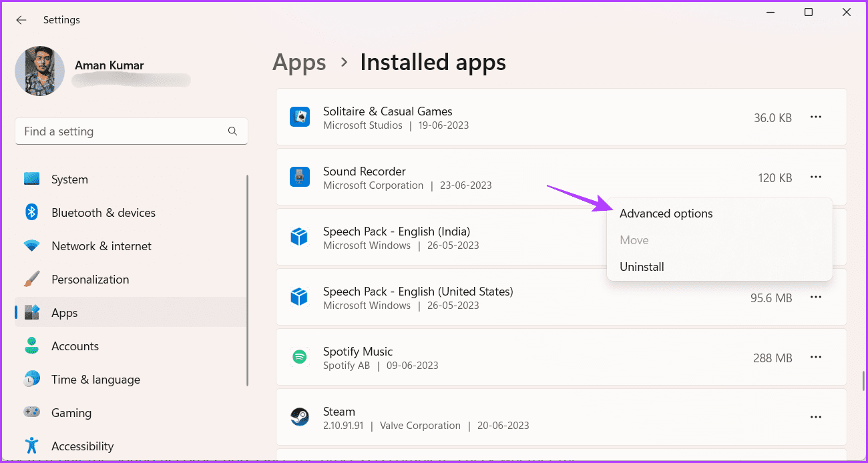Click Sound Recorder name text
This screenshot has width=868, height=463.
point(365,171)
